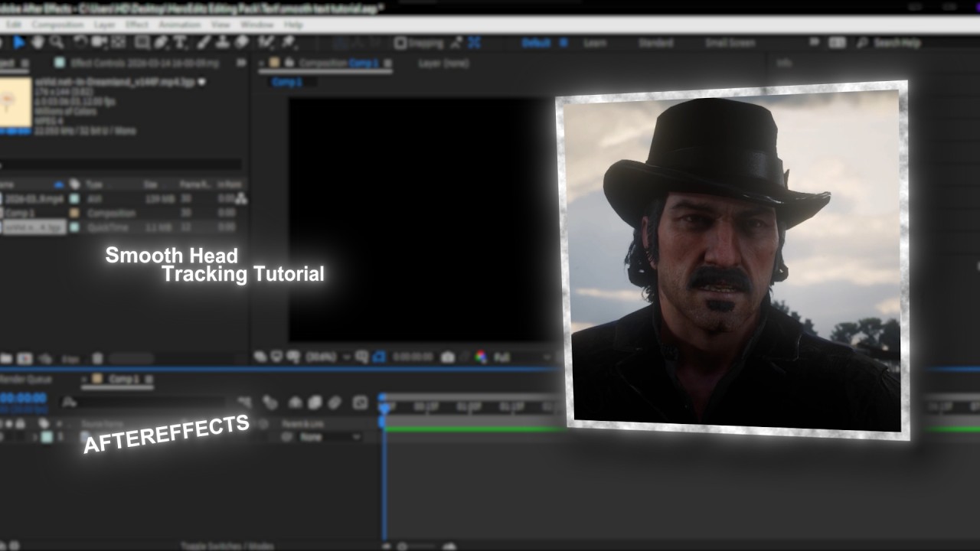Switch to the Small Screen workspace

click(730, 43)
